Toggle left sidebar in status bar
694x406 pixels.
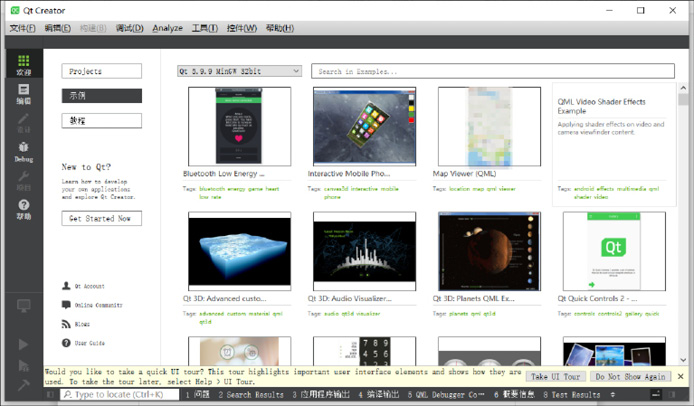click(50, 394)
